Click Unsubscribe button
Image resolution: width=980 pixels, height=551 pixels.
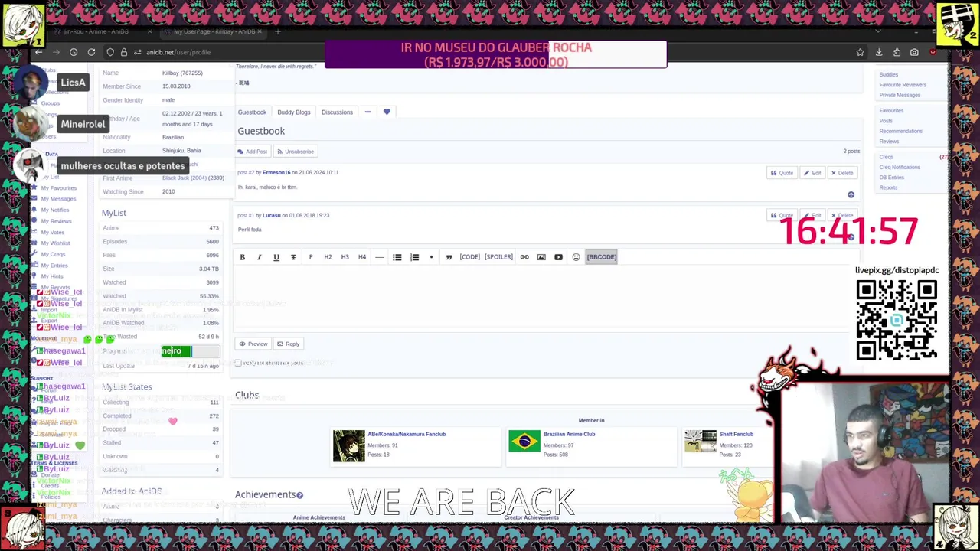296,152
